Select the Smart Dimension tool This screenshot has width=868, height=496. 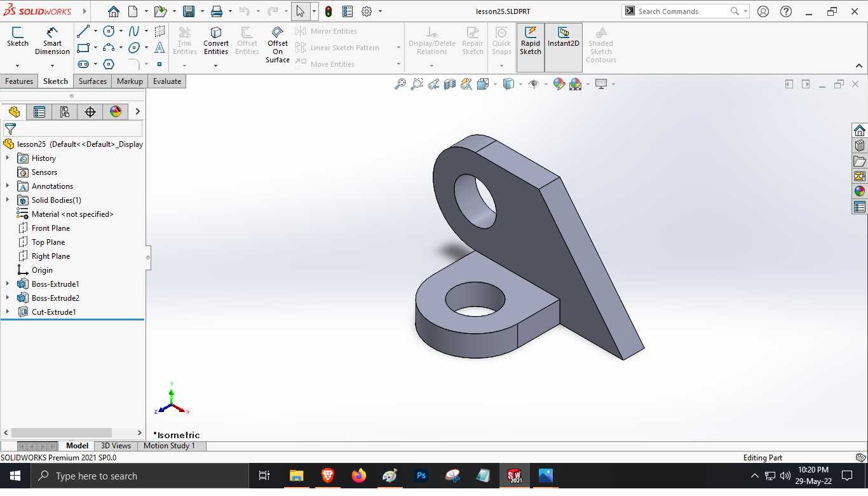(52, 41)
